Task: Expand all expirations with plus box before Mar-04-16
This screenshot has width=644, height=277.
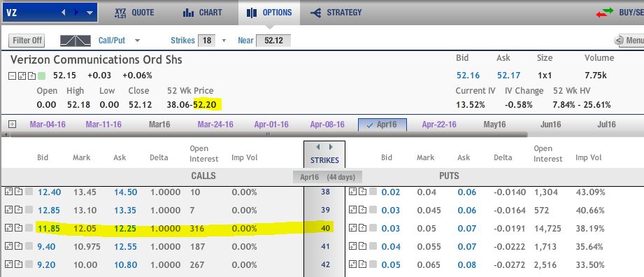Action: pos(13,124)
